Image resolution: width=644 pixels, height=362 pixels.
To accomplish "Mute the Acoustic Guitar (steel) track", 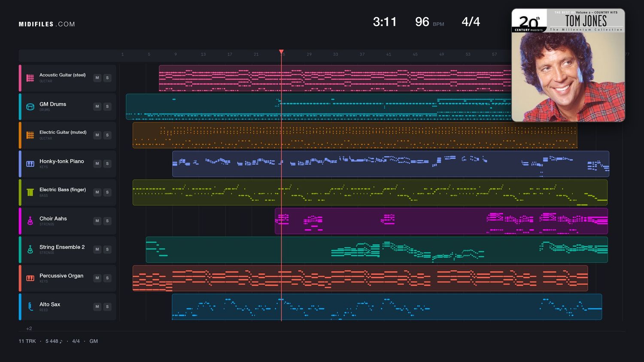I will pyautogui.click(x=97, y=78).
